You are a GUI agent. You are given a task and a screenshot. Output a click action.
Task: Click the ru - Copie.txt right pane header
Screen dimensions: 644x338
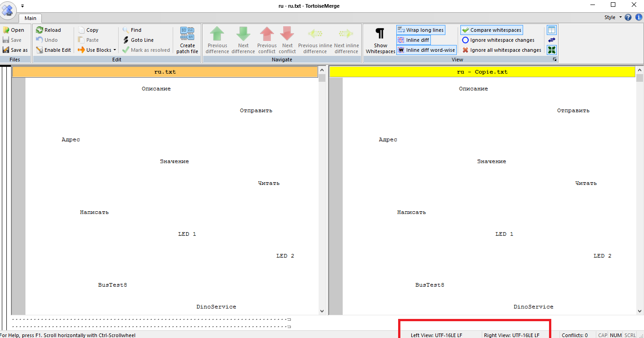(482, 72)
